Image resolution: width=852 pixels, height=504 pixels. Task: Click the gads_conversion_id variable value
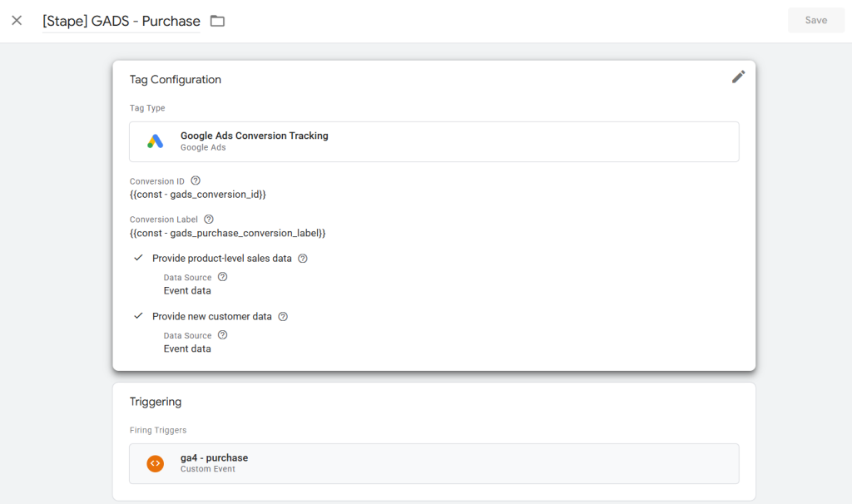coord(197,195)
